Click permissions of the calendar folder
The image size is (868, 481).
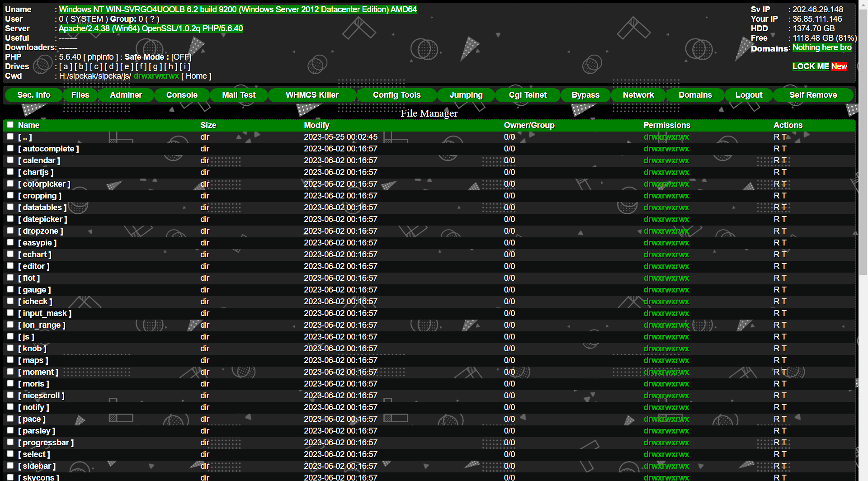coord(666,160)
